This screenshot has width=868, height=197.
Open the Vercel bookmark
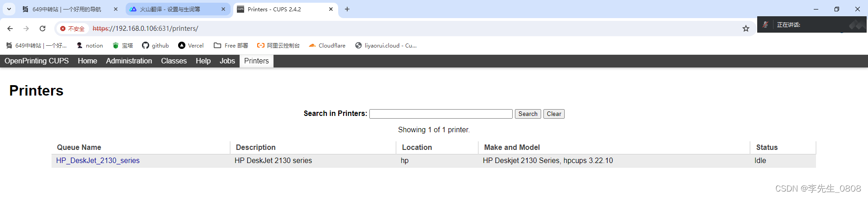191,45
